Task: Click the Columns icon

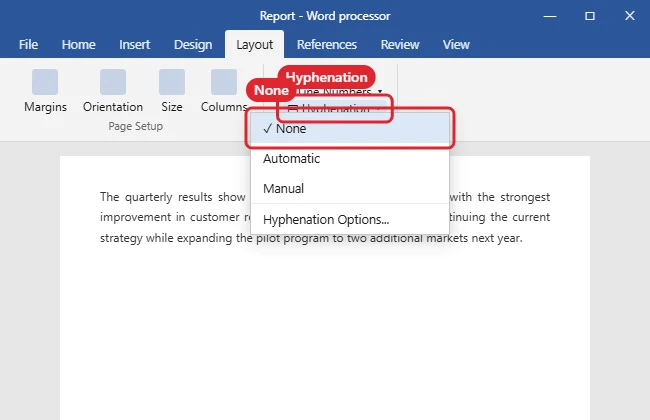Action: (224, 82)
